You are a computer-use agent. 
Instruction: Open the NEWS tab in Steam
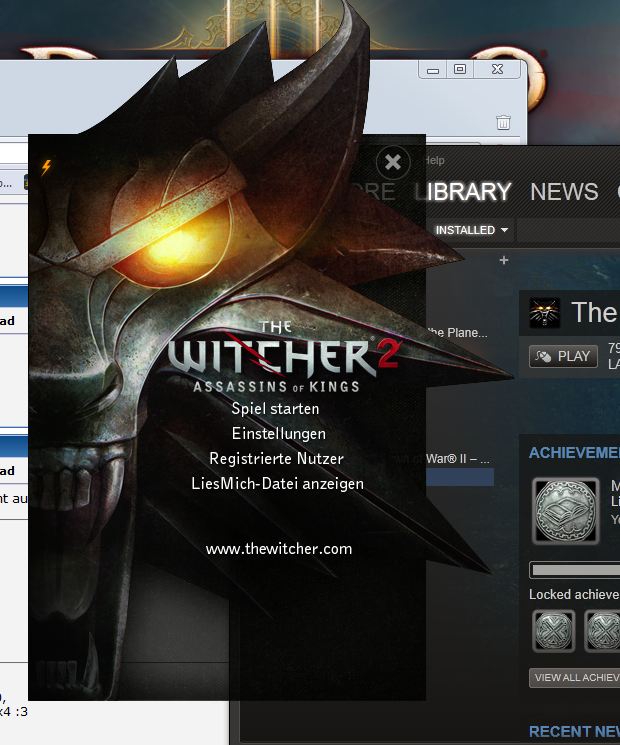(x=564, y=191)
